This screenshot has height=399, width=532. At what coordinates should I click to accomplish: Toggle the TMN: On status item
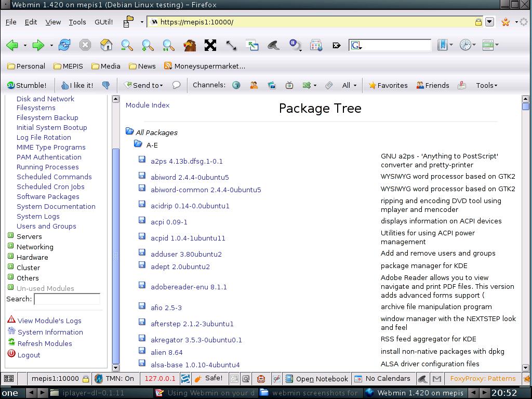[x=114, y=379]
